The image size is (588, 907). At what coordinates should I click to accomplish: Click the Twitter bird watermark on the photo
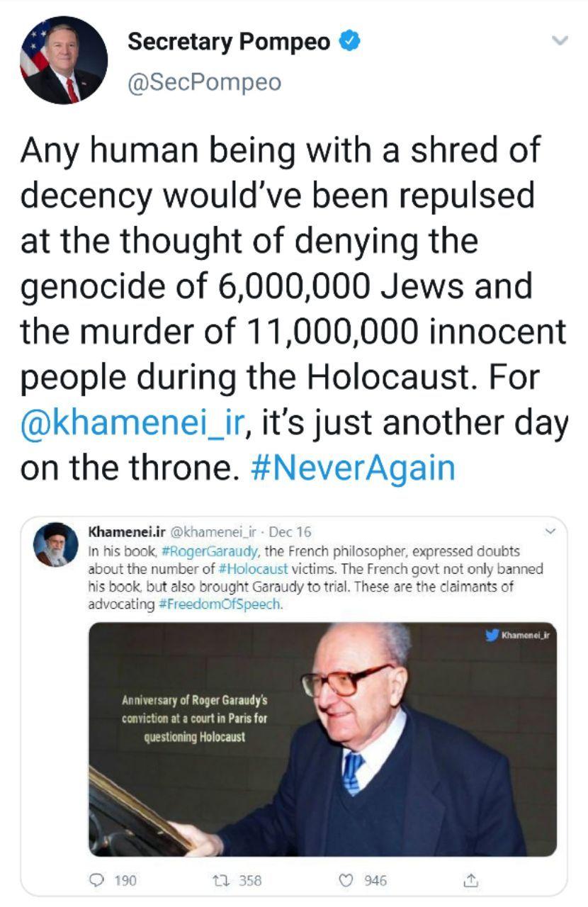[493, 636]
